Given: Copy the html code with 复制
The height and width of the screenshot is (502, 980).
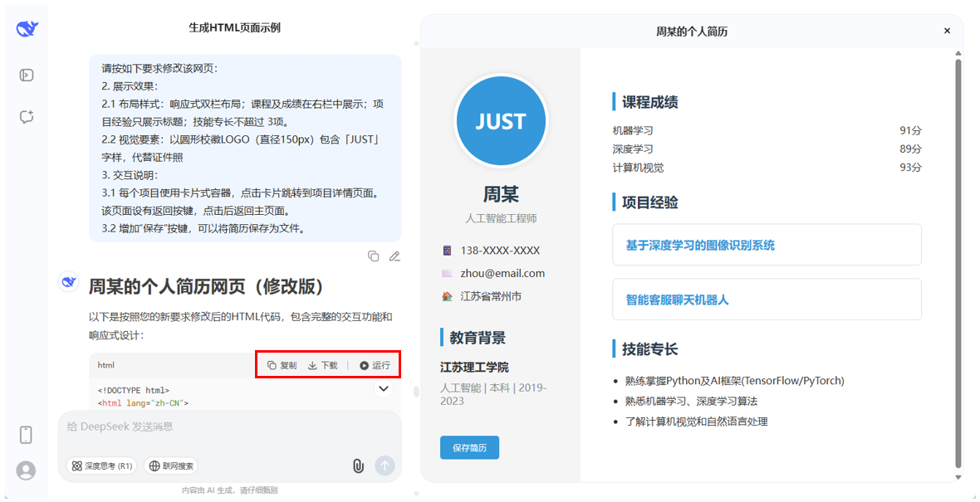Looking at the screenshot, I should (282, 365).
